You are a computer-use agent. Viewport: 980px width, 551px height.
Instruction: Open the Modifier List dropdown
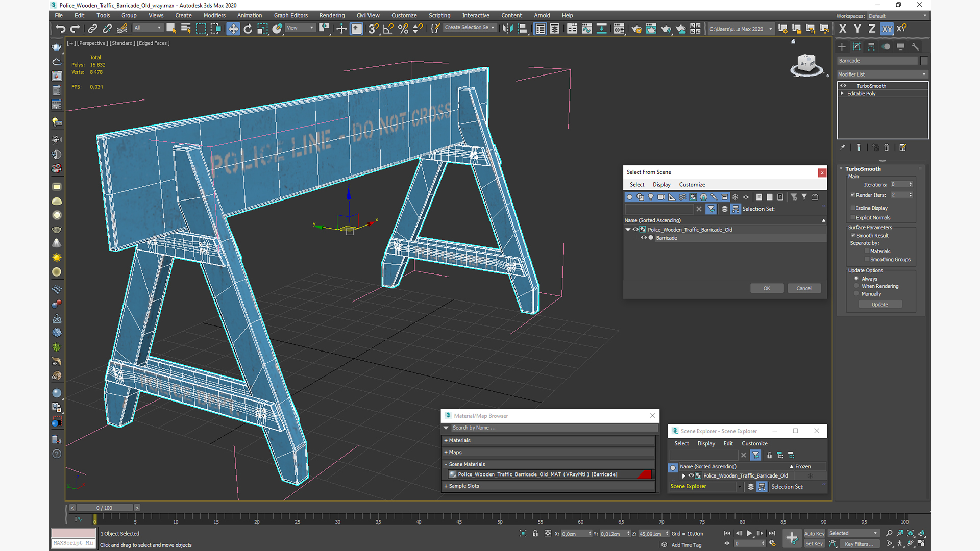[x=882, y=74]
